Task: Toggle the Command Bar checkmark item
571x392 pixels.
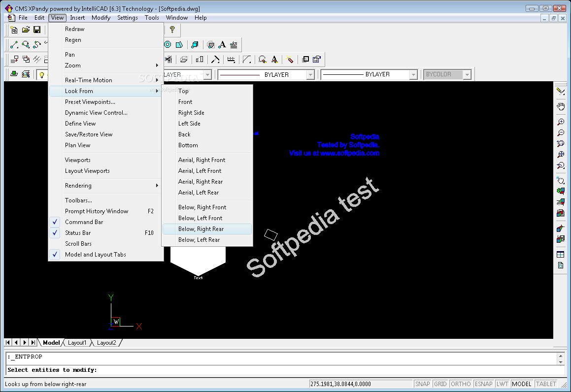Action: (x=105, y=222)
